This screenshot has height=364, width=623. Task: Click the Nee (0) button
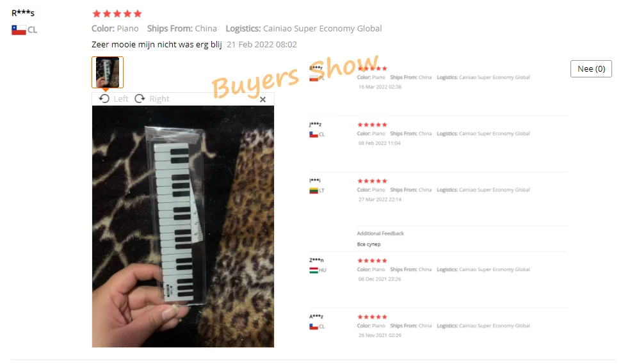click(x=591, y=68)
